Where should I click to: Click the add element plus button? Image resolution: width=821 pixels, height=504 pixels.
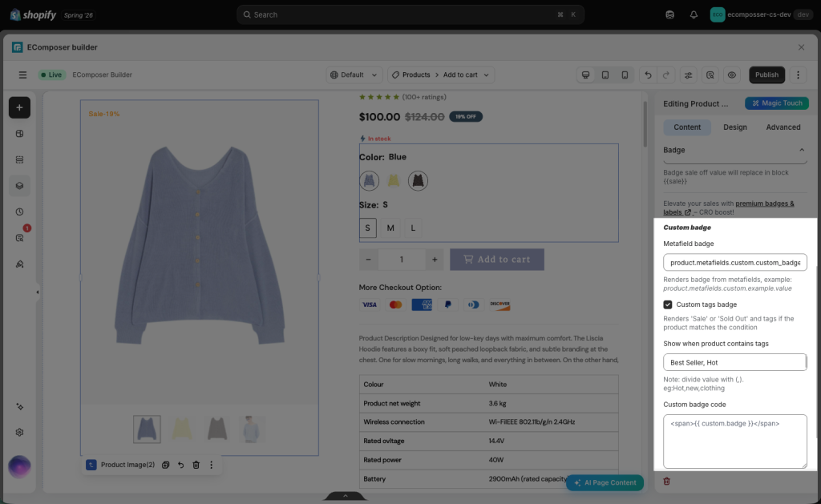(x=19, y=107)
